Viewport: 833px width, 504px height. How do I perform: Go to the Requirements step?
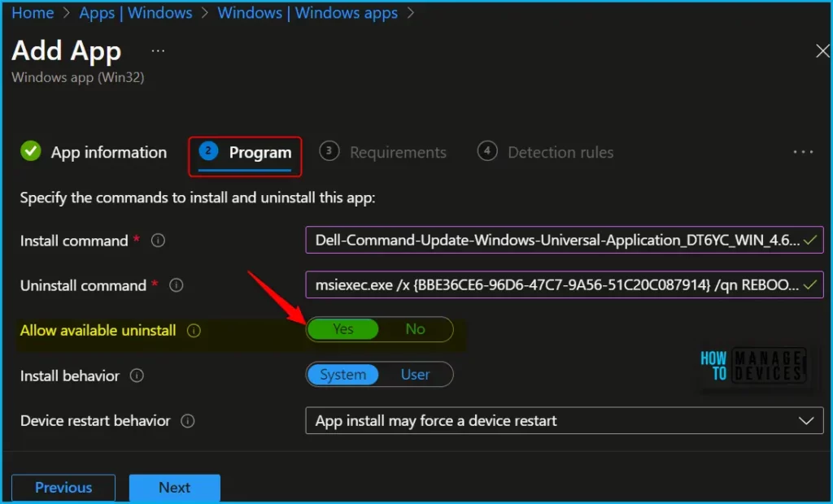(382, 153)
